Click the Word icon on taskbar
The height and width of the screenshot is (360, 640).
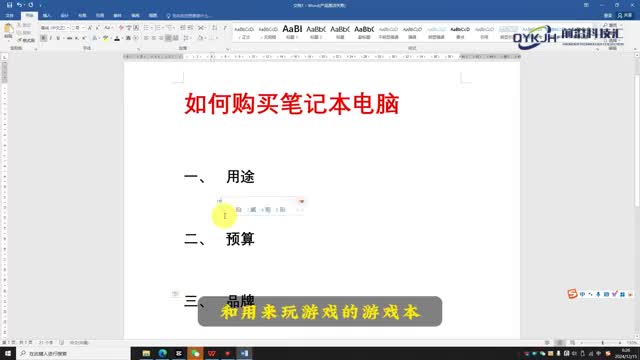click(244, 353)
